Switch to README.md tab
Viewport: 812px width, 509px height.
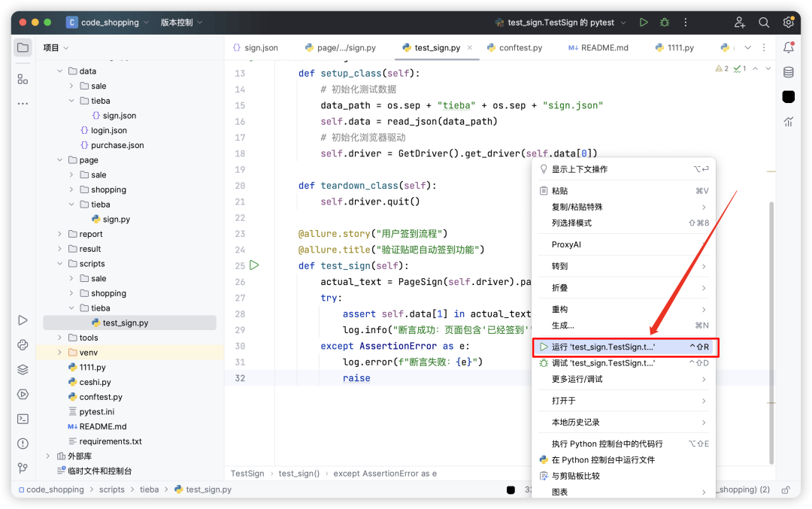[x=598, y=47]
